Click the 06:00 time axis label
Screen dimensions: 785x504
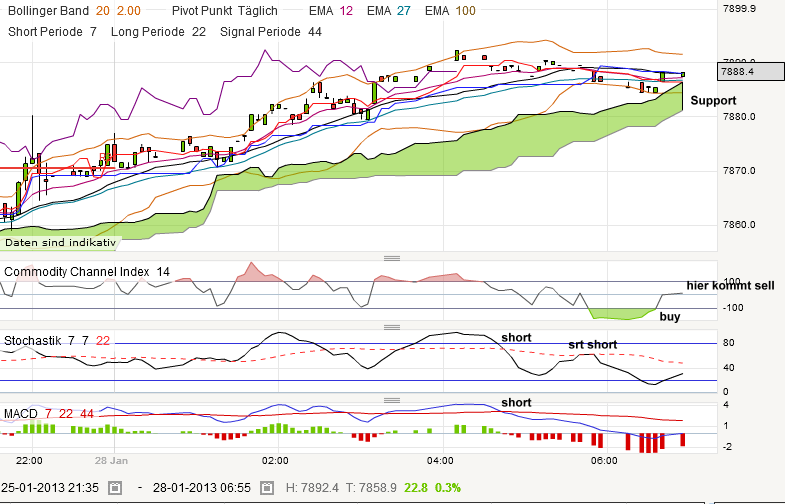pyautogui.click(x=604, y=460)
